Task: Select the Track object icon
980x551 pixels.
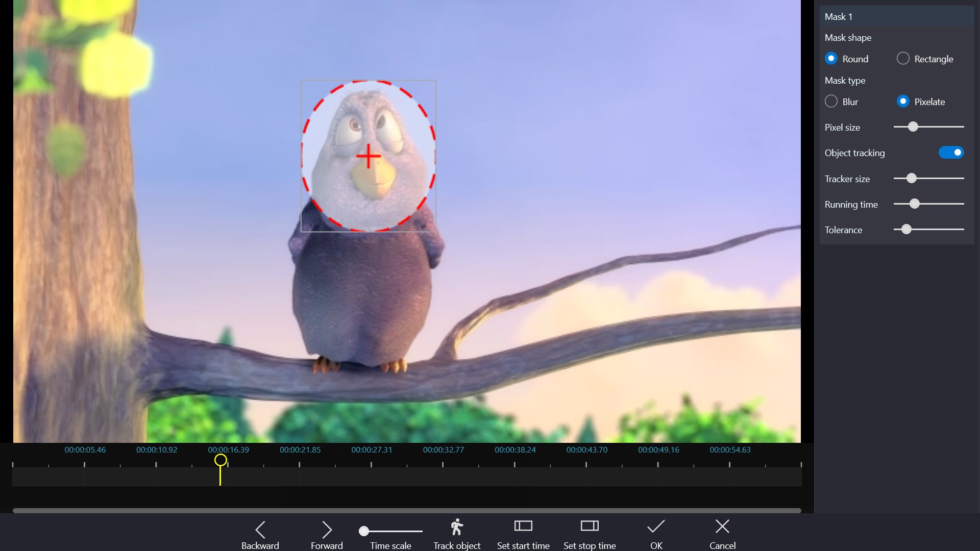Action: (456, 527)
